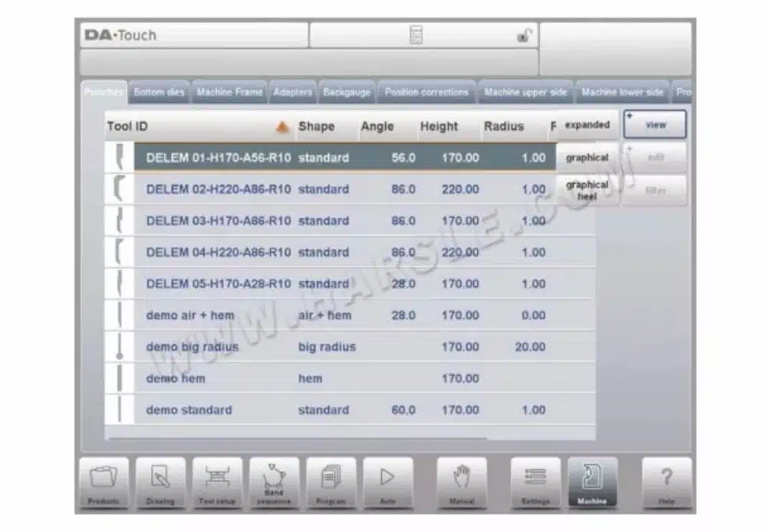Choose the expanded view option
This screenshot has width=767, height=532.
point(588,125)
